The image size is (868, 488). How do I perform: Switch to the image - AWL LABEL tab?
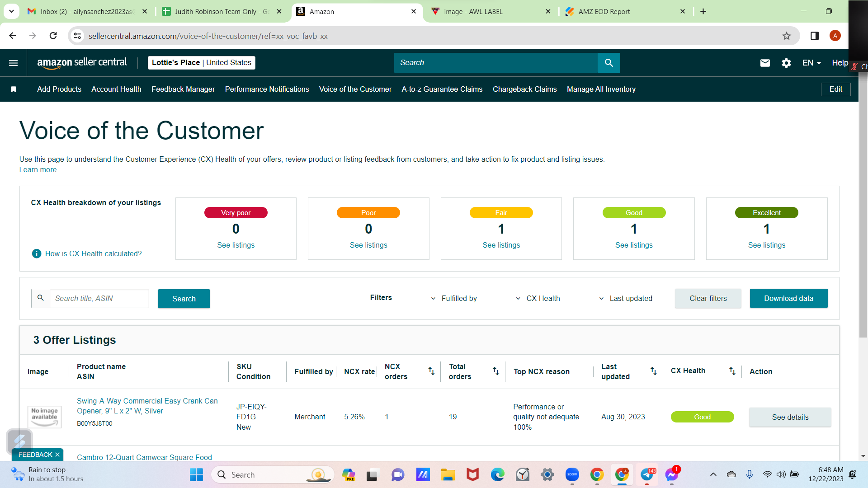tap(491, 11)
